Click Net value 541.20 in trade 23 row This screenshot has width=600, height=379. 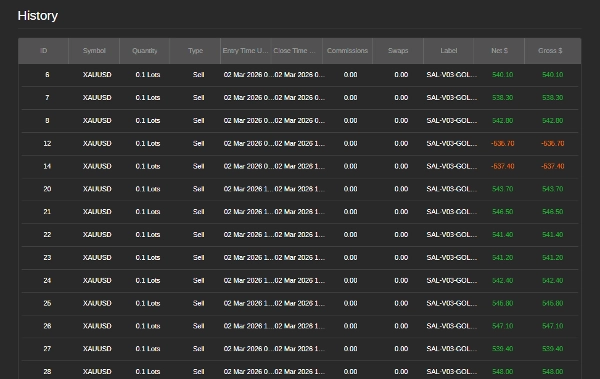click(x=502, y=258)
